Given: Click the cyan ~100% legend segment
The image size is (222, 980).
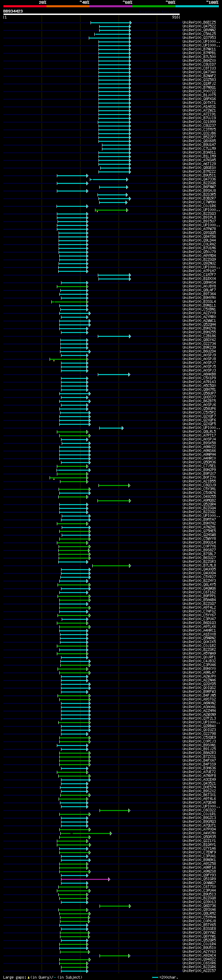Looking at the screenshot, I should tap(197, 6).
